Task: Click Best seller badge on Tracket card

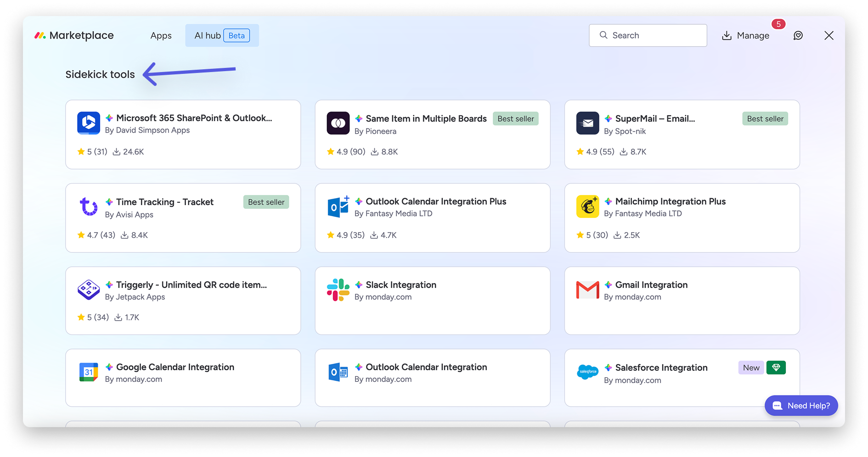Action: point(266,202)
